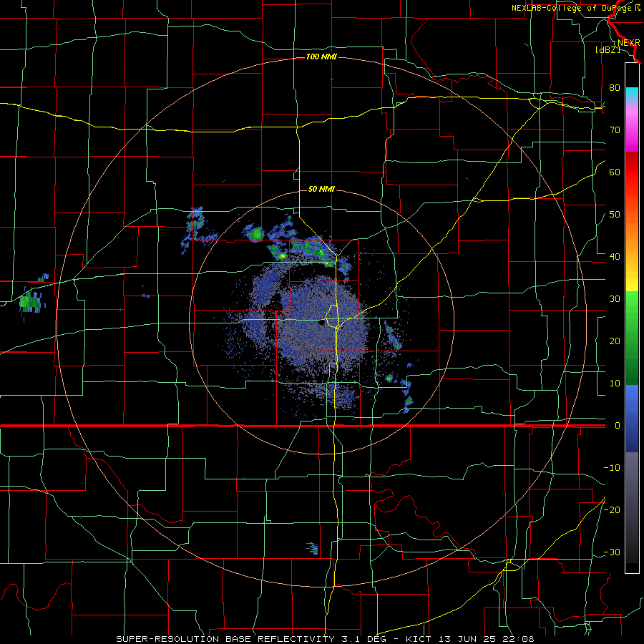Click the Super-Resolution Base Reflectivity caption
644x644 pixels.
(x=325, y=639)
